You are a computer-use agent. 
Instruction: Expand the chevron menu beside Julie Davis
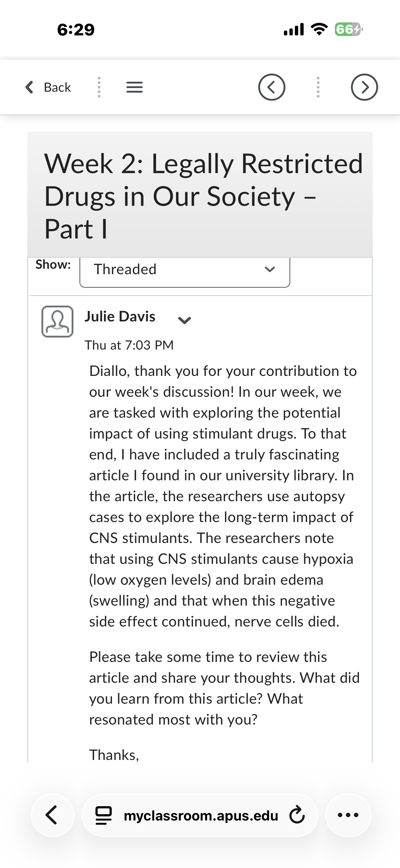point(185,320)
